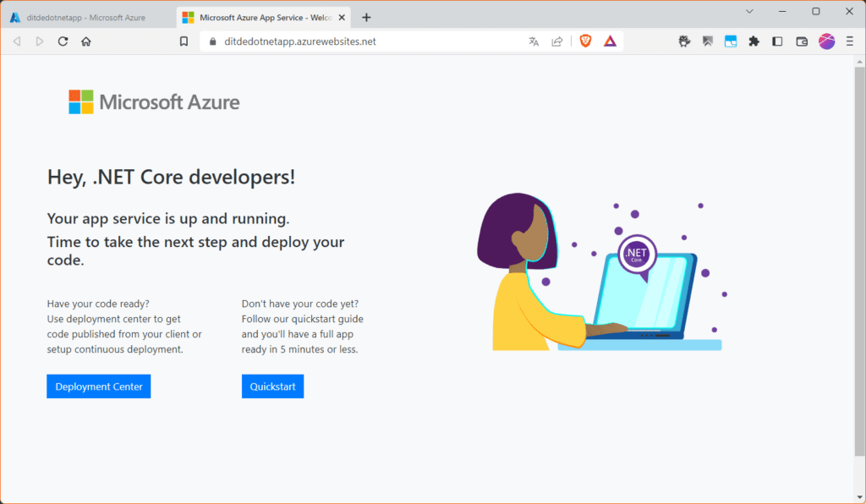The width and height of the screenshot is (866, 504).
Task: Minimize the browser window
Action: [x=782, y=11]
